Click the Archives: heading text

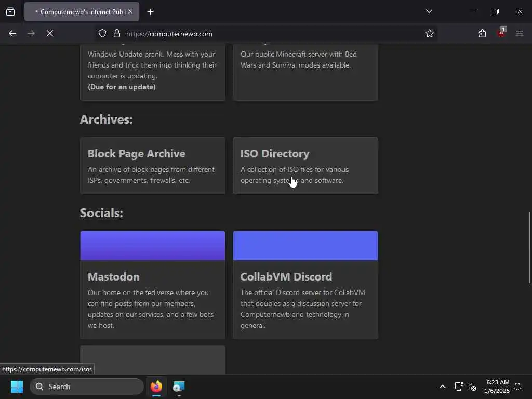[106, 119]
